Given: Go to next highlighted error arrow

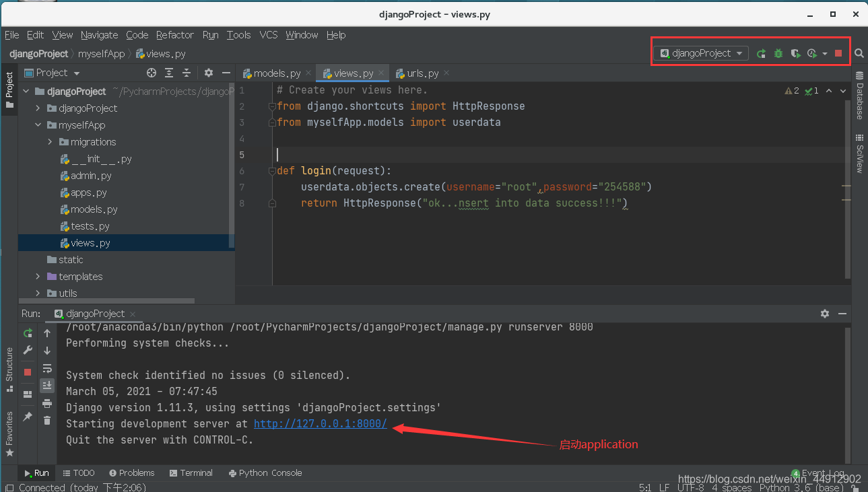Looking at the screenshot, I should (842, 91).
